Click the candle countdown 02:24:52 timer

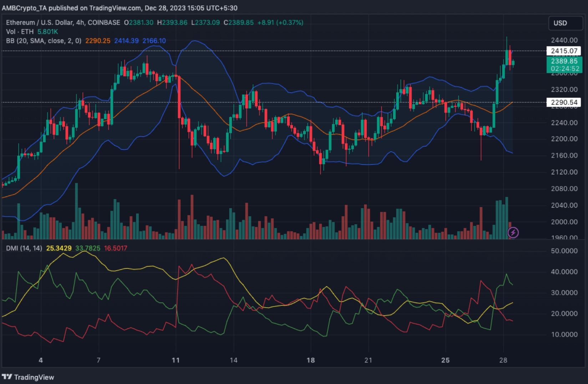[x=565, y=69]
